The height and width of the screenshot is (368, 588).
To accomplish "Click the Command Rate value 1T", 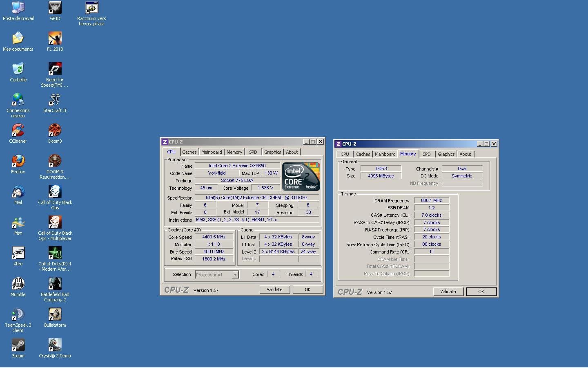I will [432, 252].
